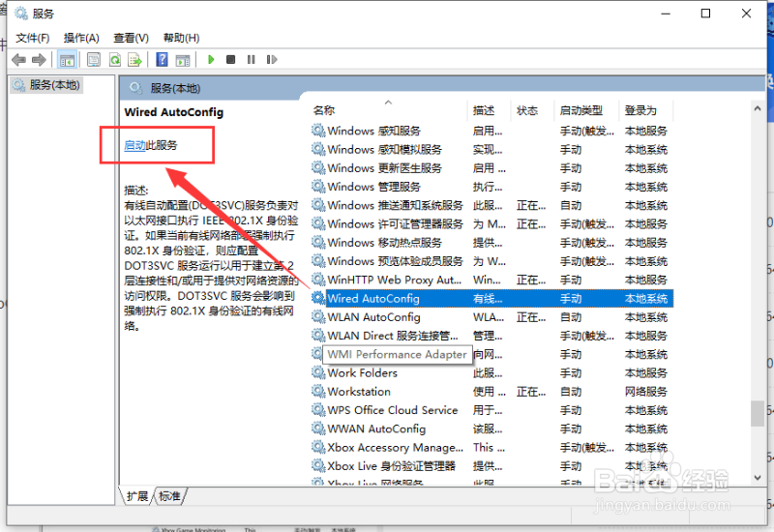The width and height of the screenshot is (774, 532).
Task: Select the Windows 更新医生服务 row
Action: [491, 168]
